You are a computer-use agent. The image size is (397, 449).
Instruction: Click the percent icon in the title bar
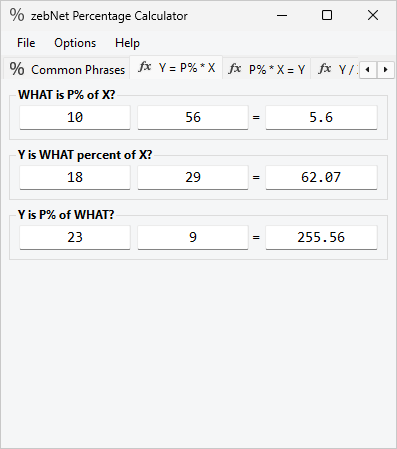click(17, 15)
